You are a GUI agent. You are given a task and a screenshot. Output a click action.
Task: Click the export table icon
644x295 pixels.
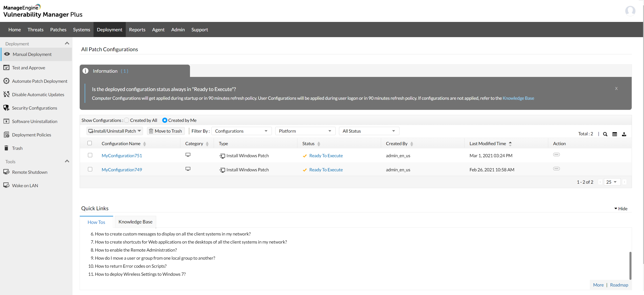coord(624,134)
